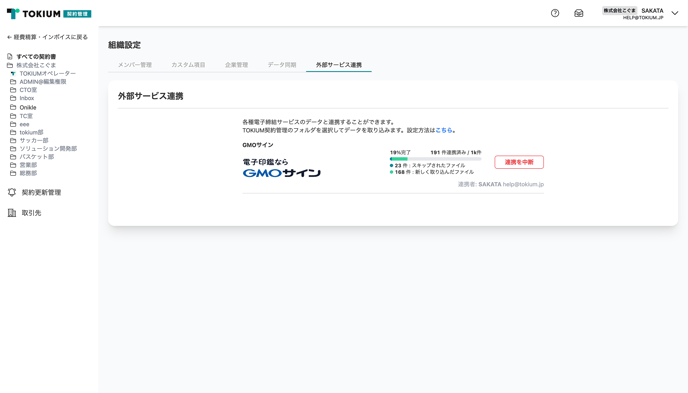Click the 168 件 newly imported files text
Screen dimensions: 688x393
[434, 172]
